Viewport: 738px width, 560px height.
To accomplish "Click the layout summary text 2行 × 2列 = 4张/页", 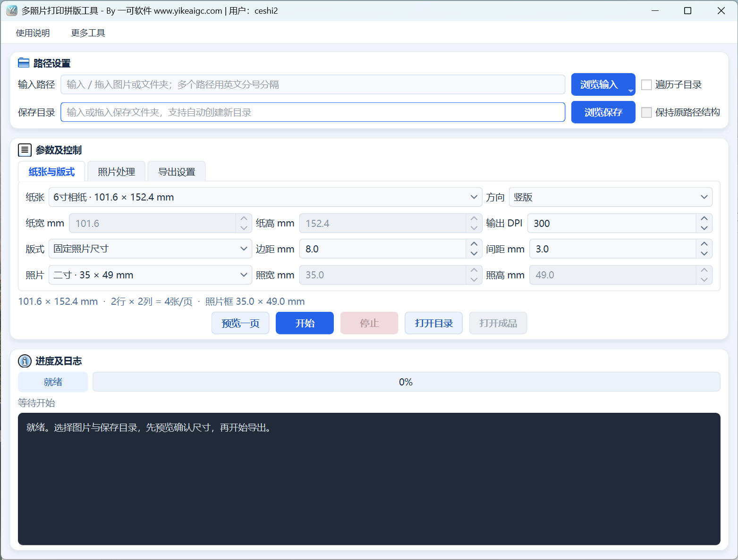I will [x=152, y=301].
